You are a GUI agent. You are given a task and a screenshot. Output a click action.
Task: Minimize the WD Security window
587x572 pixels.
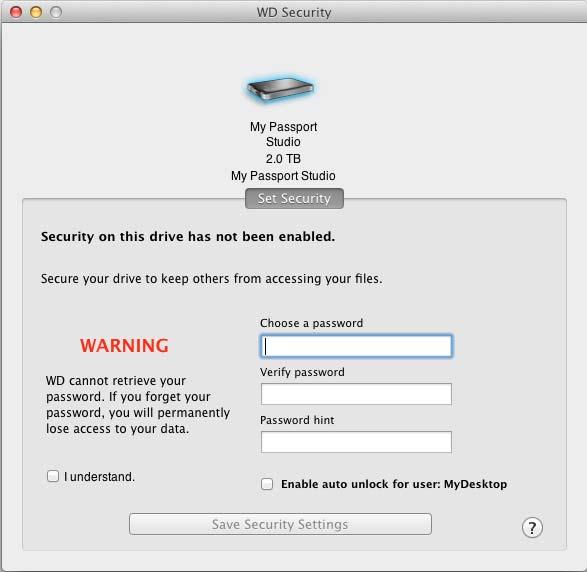[36, 12]
